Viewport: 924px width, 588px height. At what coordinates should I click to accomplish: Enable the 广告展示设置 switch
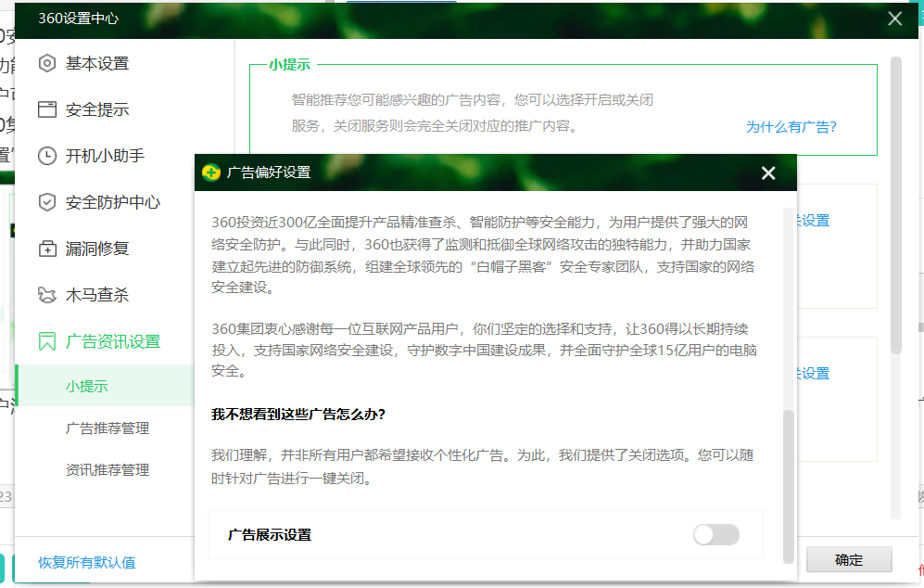pyautogui.click(x=718, y=534)
